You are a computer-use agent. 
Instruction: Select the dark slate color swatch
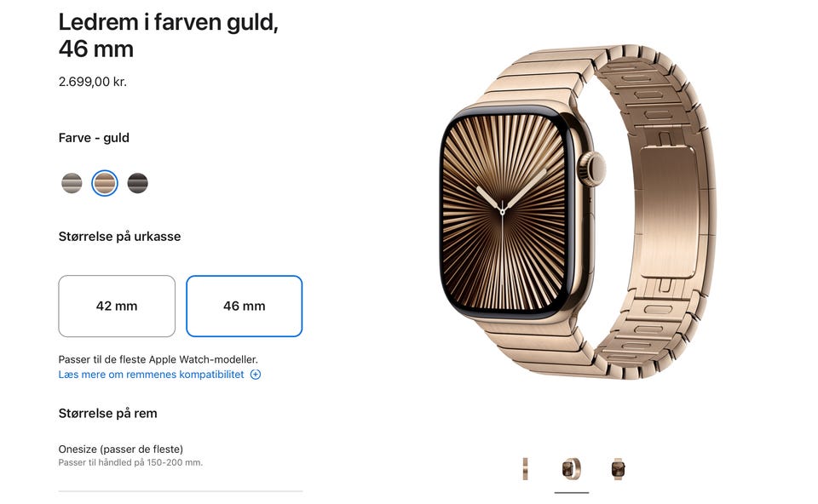(x=138, y=183)
